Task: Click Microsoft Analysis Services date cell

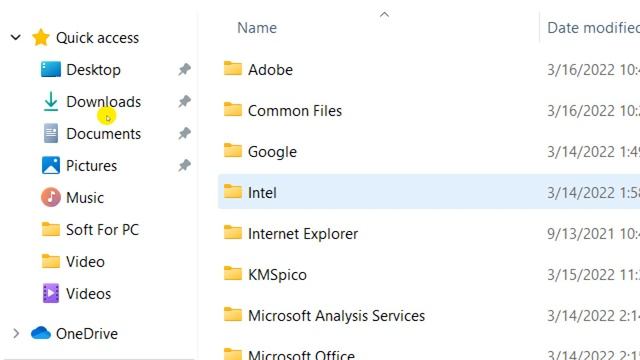Action: 593,316
